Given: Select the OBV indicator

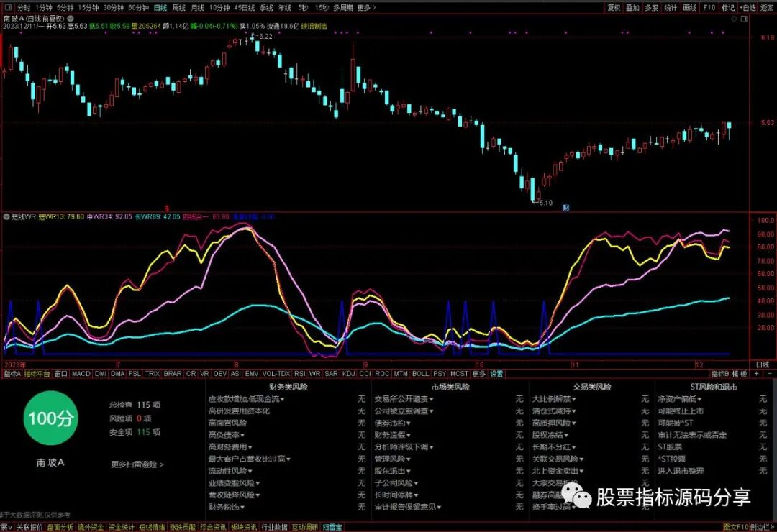Looking at the screenshot, I should [220, 374].
